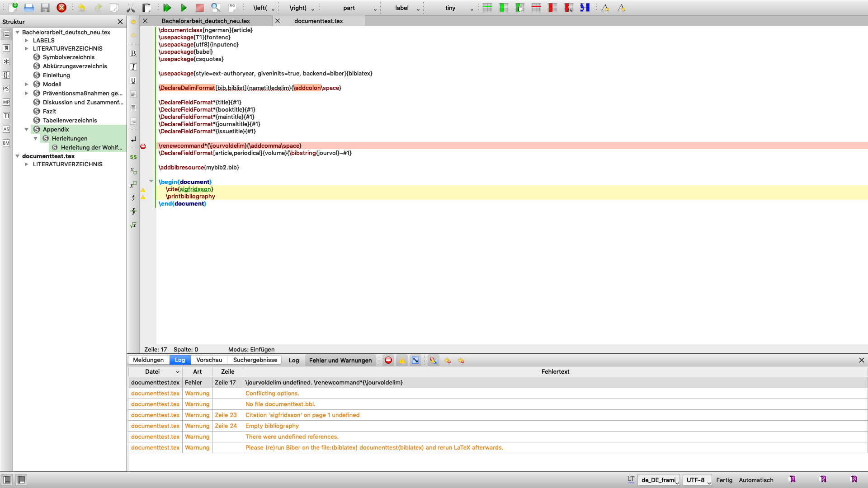The image size is (868, 488).
Task: Collapse the Herleitungen subsection
Action: point(36,138)
